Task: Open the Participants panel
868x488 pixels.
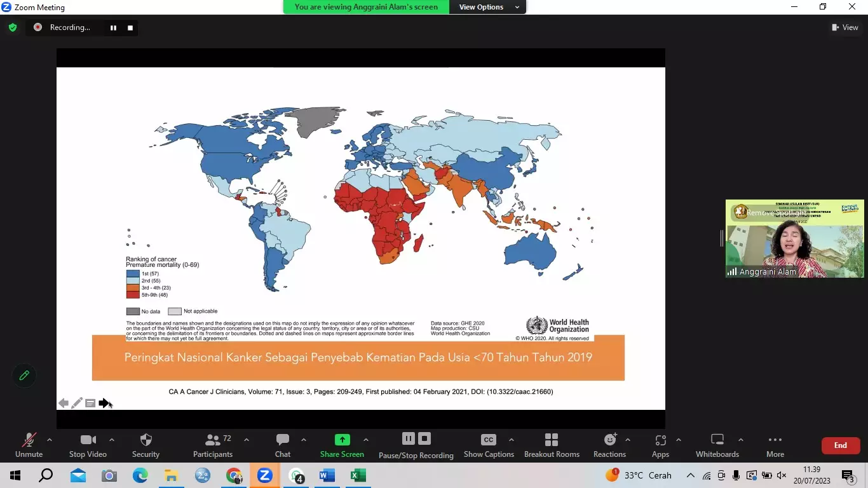Action: (213, 445)
